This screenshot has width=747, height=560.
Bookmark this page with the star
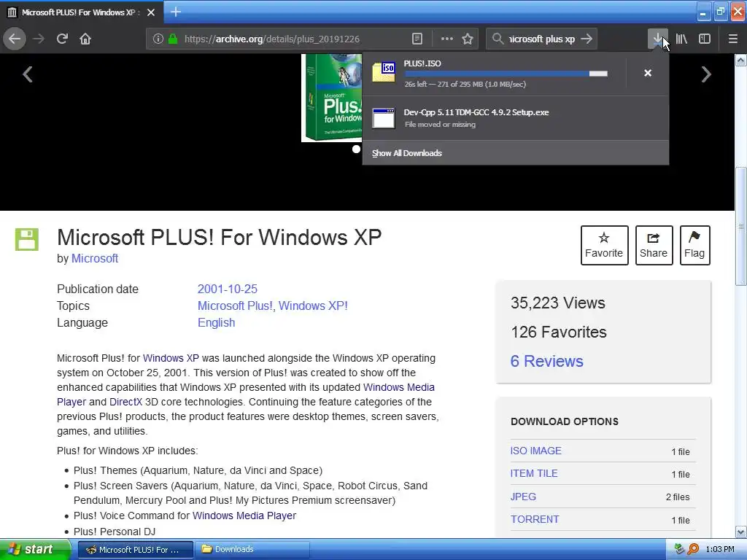[x=468, y=39]
